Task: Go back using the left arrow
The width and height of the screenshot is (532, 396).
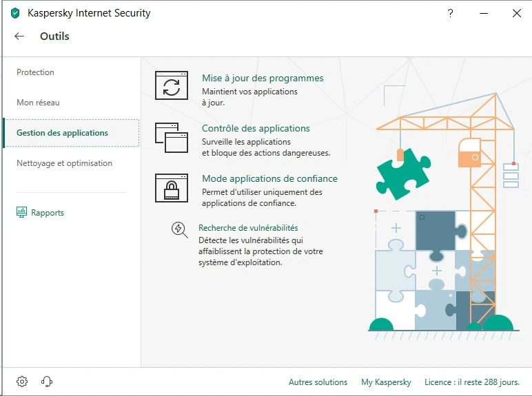Action: [x=19, y=37]
